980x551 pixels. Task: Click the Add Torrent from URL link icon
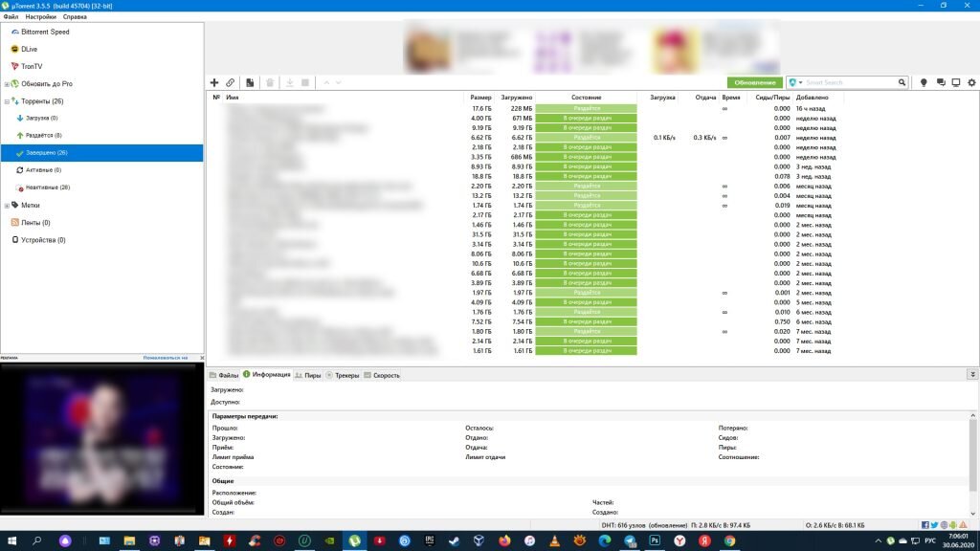point(231,82)
